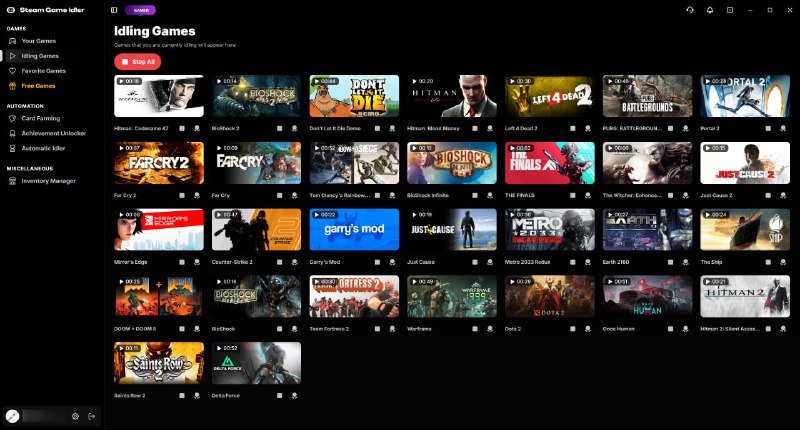Stop idling BioShock 2 with its square icon
The image size is (800, 430).
point(280,129)
